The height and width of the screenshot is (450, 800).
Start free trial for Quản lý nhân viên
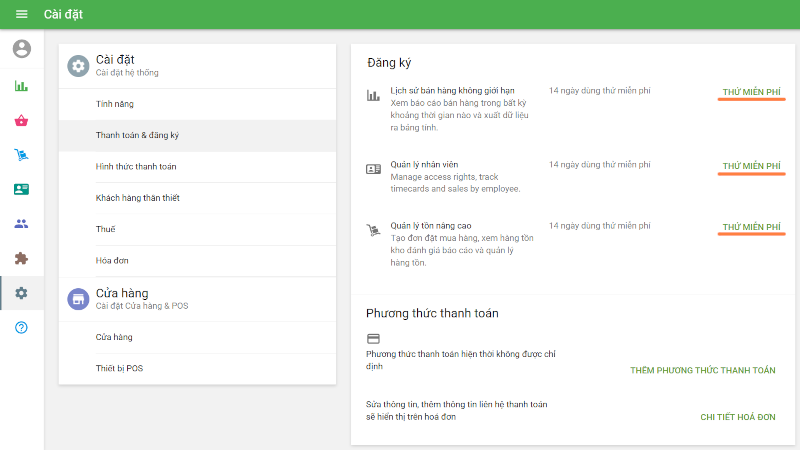pyautogui.click(x=751, y=166)
